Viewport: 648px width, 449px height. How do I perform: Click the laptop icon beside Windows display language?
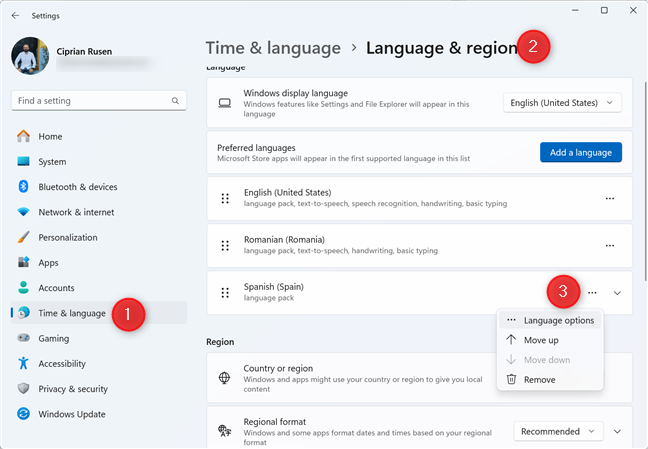coord(224,103)
